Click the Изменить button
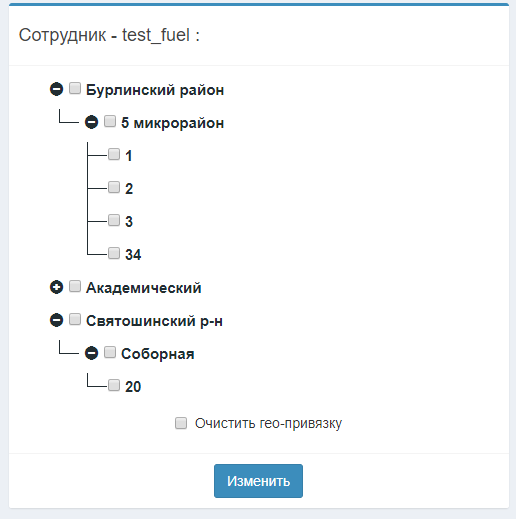The image size is (516, 519). (258, 481)
